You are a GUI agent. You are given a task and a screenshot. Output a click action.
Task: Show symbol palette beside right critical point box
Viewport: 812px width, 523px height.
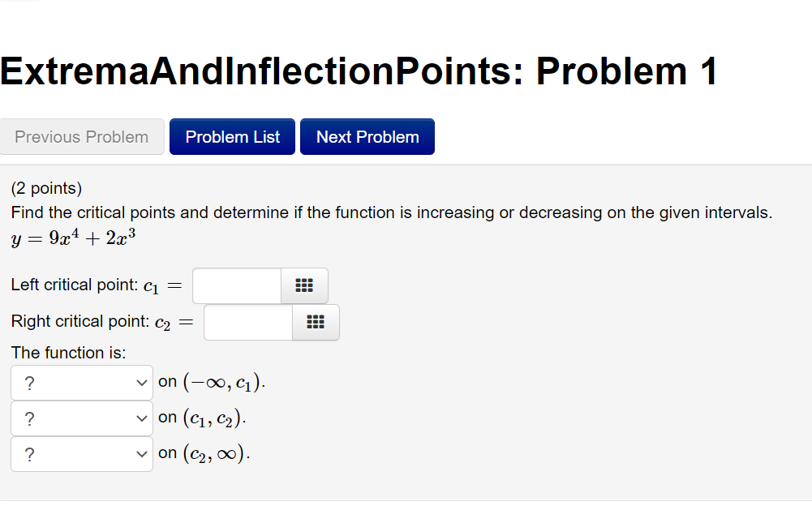coord(316,322)
